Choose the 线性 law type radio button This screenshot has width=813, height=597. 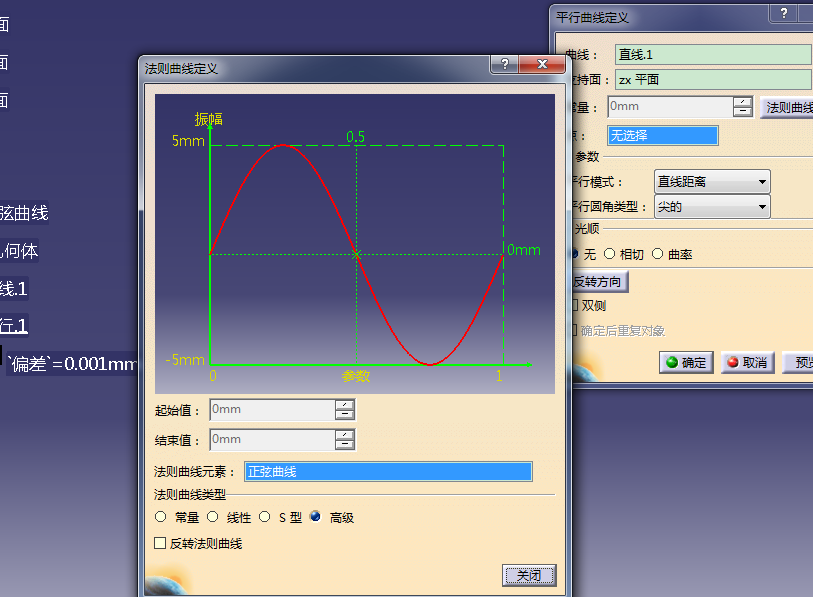tap(213, 517)
